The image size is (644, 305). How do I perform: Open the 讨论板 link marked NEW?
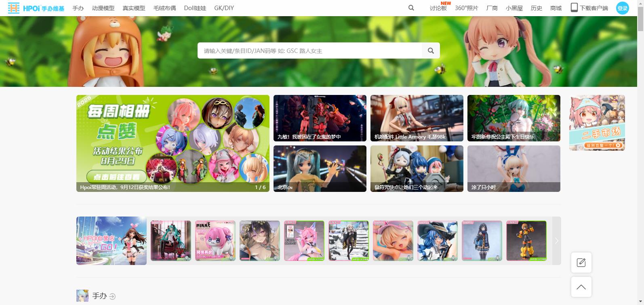438,8
